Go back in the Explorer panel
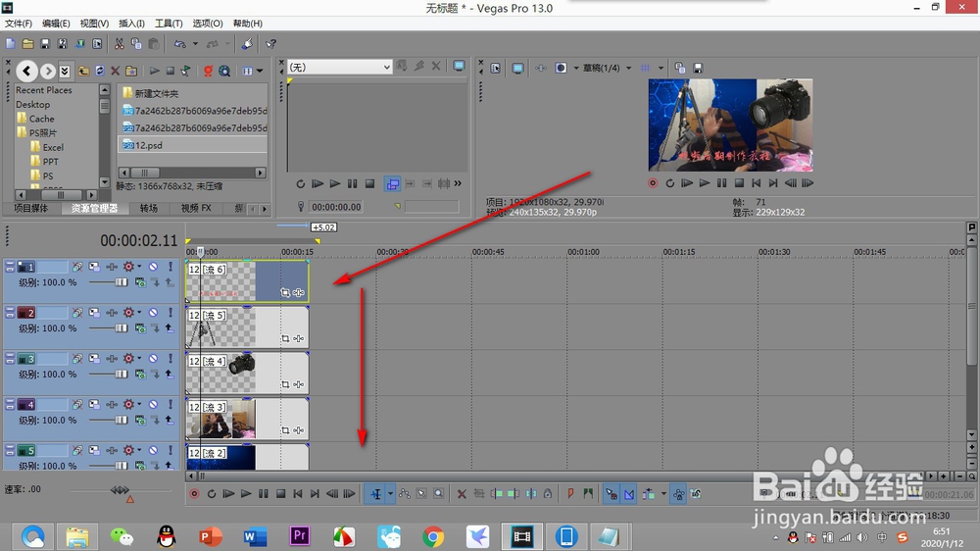Image resolution: width=980 pixels, height=551 pixels. click(x=26, y=71)
